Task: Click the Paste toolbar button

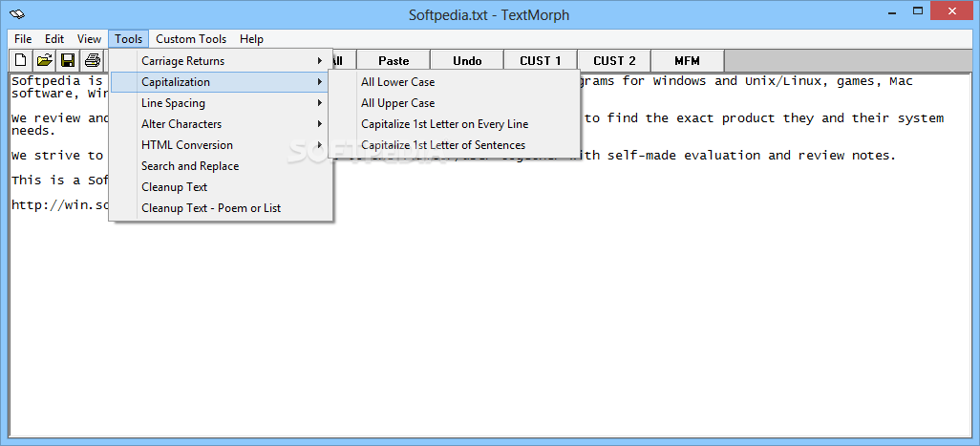Action: [394, 60]
